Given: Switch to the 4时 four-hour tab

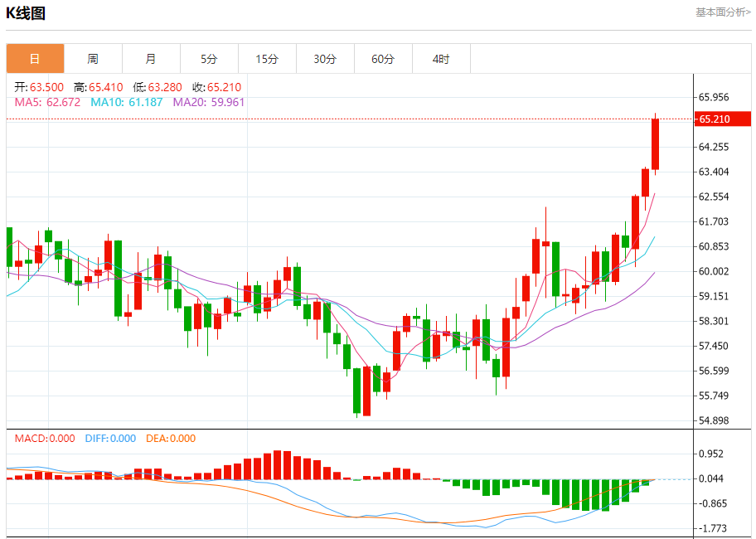Looking at the screenshot, I should point(441,59).
